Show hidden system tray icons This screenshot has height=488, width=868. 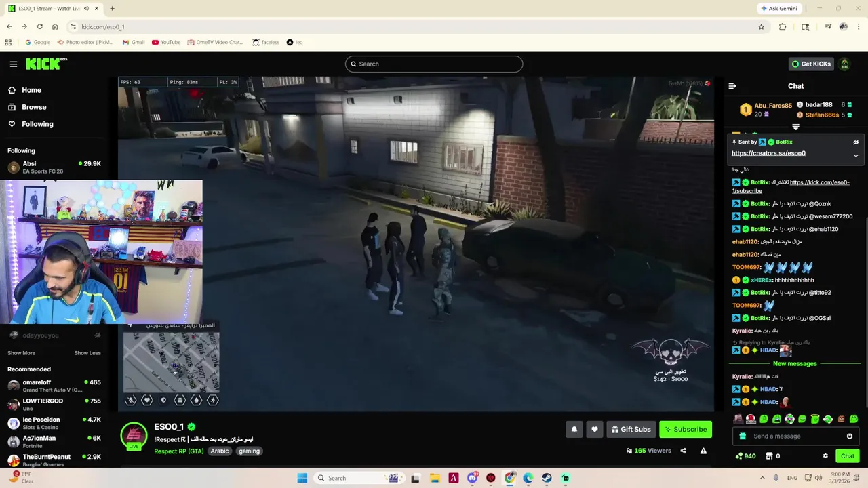point(762,478)
